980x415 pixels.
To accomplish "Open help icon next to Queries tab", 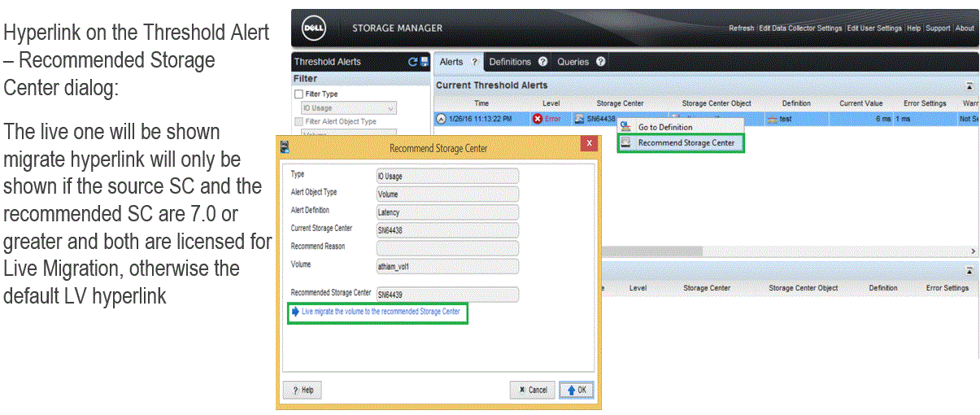I will coord(600,62).
